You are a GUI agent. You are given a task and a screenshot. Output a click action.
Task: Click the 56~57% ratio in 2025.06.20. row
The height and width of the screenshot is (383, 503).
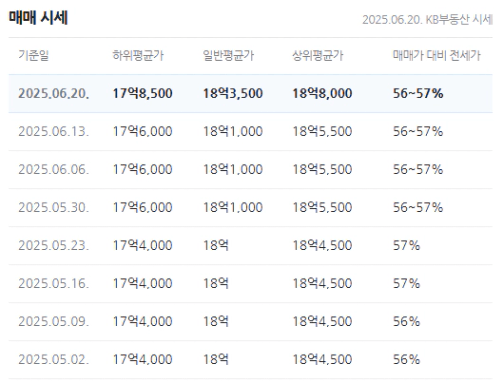click(x=418, y=93)
